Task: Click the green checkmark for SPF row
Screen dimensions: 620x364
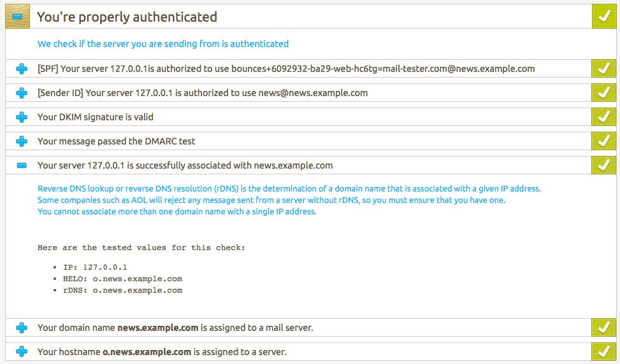Action: click(x=604, y=69)
